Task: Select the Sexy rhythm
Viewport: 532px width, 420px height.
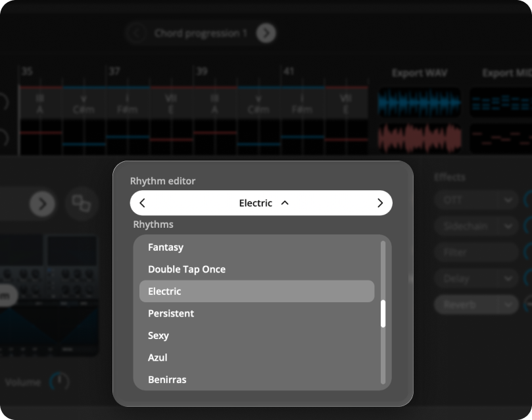Action: 257,336
